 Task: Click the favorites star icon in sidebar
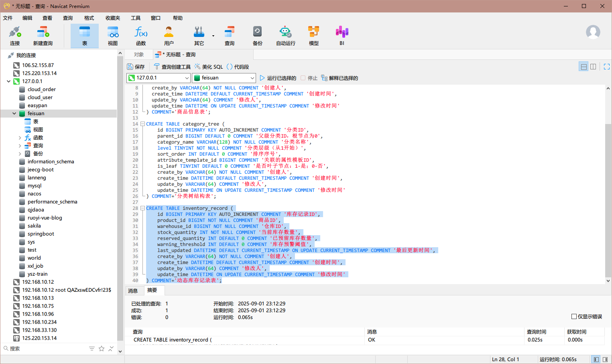[102, 348]
